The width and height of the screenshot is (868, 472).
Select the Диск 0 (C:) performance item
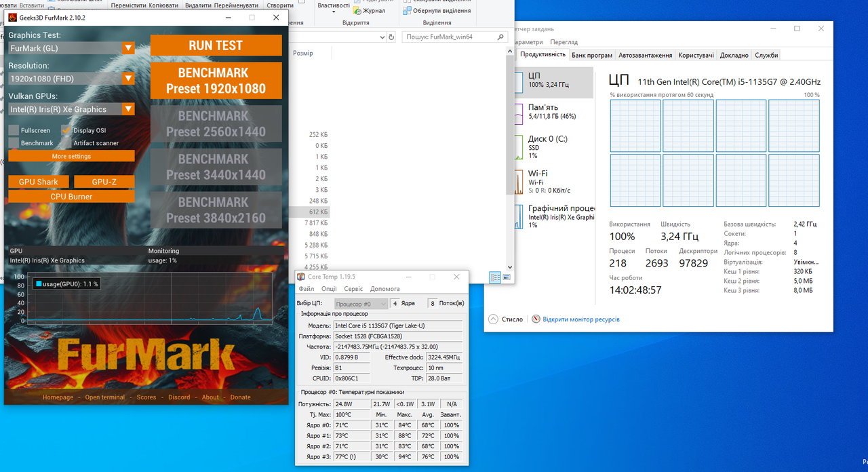554,147
